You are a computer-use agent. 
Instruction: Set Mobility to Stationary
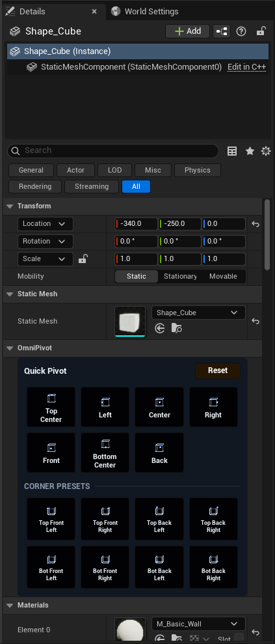point(180,276)
